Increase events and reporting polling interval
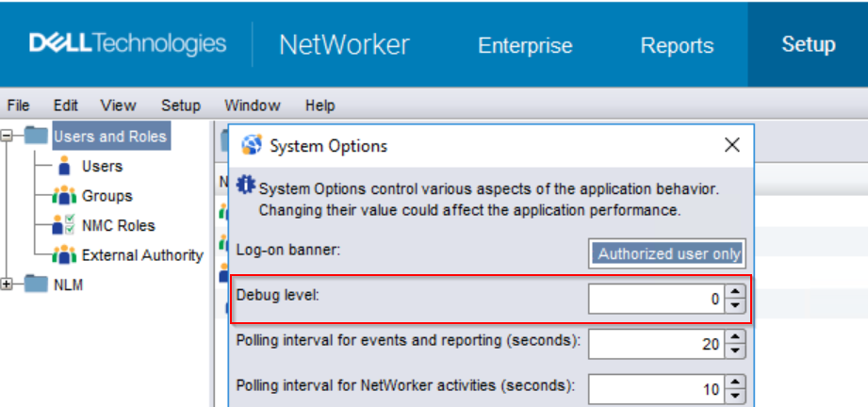 (x=736, y=338)
